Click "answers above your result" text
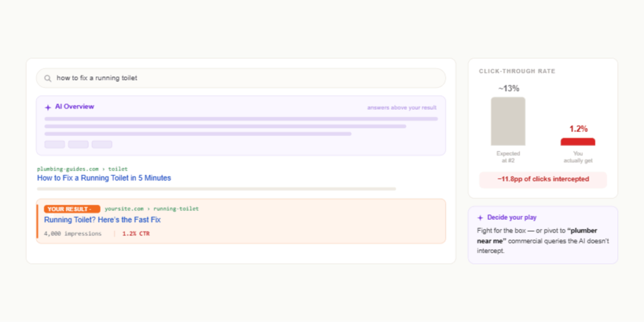 point(402,108)
